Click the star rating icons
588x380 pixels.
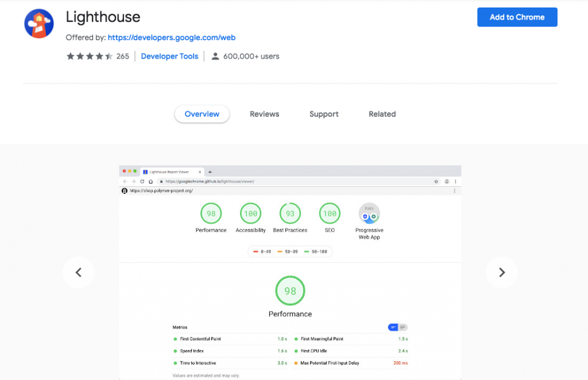pos(90,56)
